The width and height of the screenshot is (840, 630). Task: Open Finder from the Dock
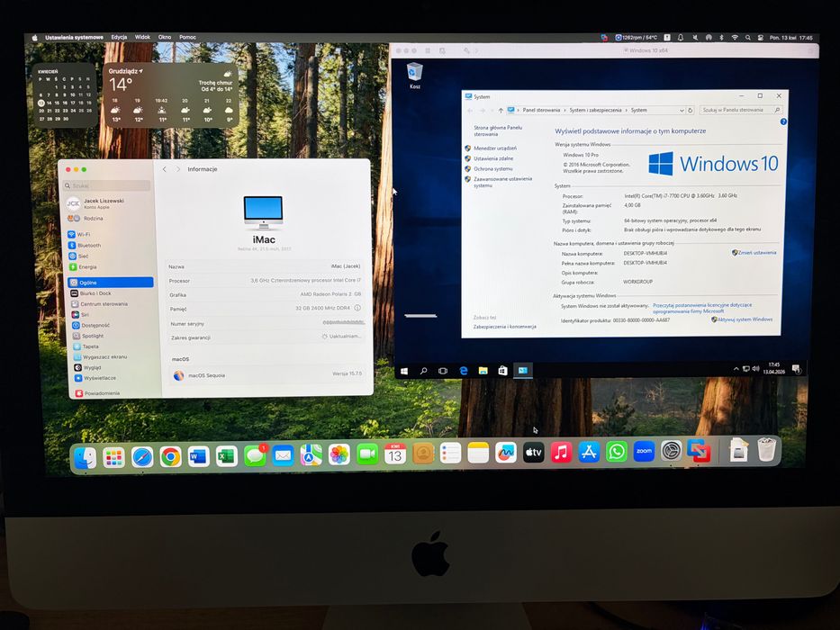(x=86, y=456)
